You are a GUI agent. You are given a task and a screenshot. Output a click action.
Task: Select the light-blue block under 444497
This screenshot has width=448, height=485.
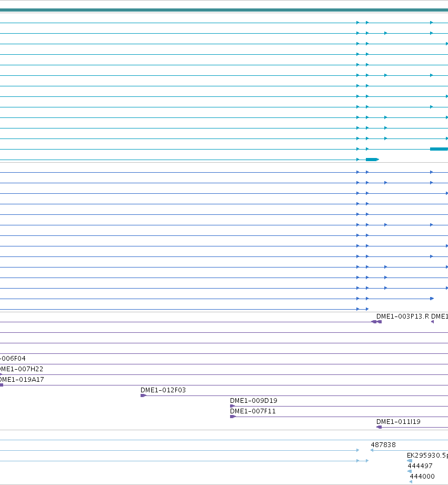(410, 471)
